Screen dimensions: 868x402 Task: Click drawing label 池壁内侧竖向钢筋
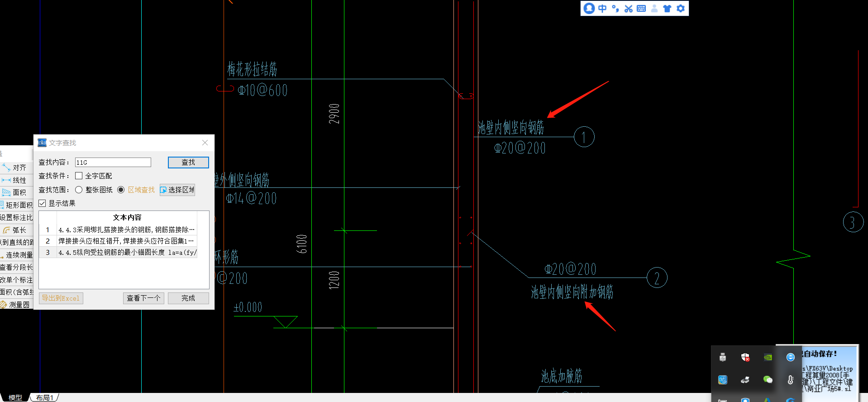[511, 128]
